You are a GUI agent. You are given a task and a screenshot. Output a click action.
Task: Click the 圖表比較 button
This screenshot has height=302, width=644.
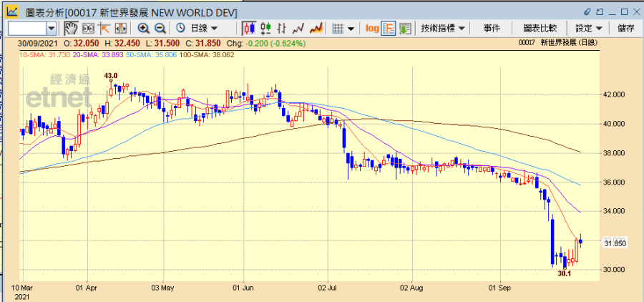540,28
